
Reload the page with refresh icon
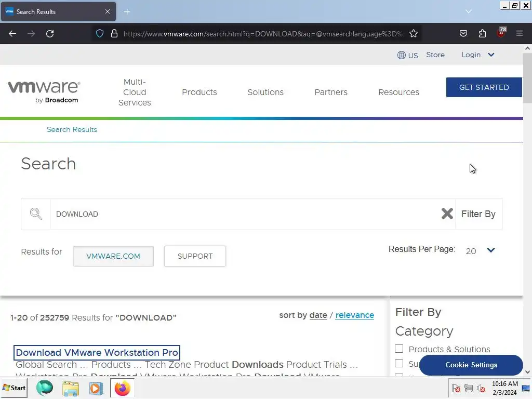[50, 34]
